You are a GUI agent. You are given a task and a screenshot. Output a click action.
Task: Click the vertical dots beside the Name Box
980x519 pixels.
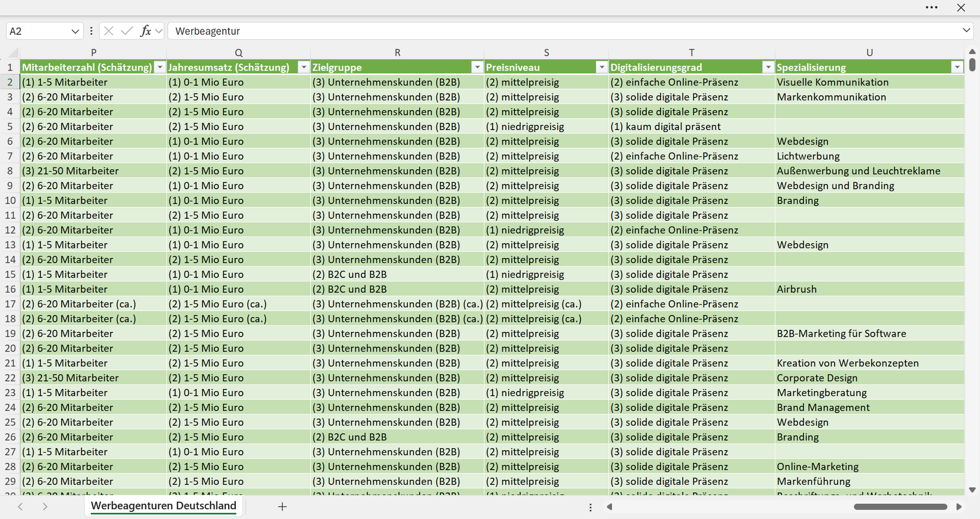[x=91, y=31]
